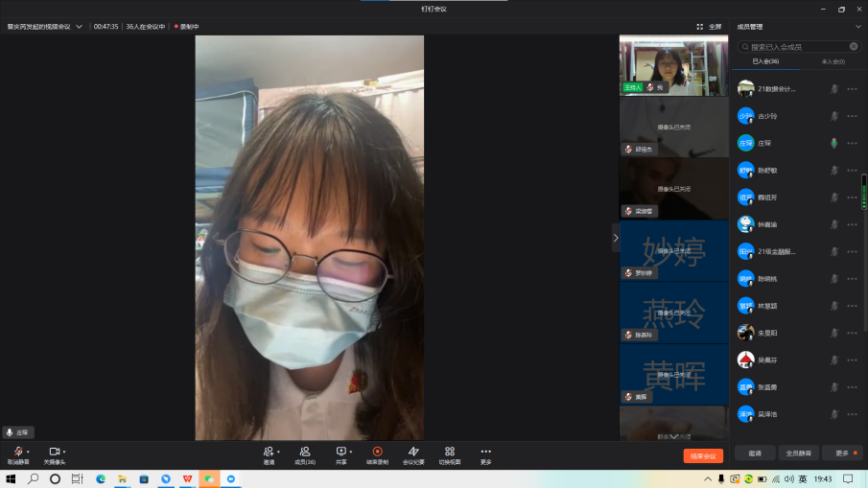The image size is (868, 488).
Task: Toggle the muted mic for 吉少玲
Action: pos(833,116)
